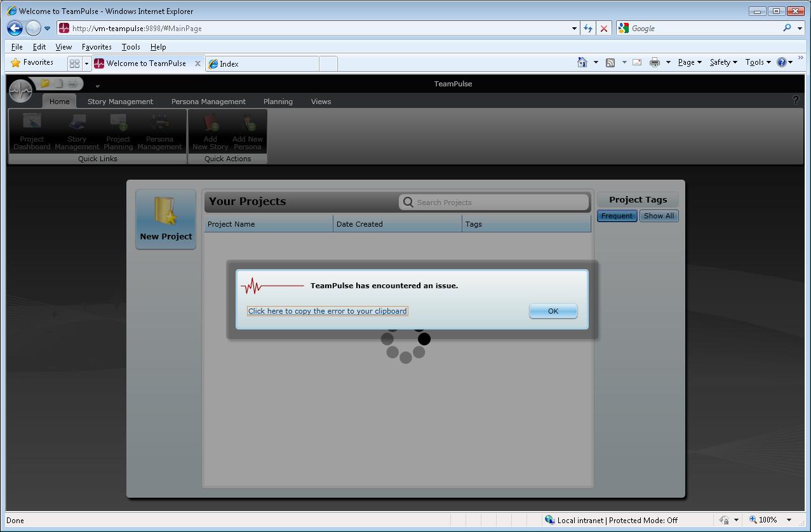Open the Edit menu
The height and width of the screenshot is (532, 811).
click(39, 47)
